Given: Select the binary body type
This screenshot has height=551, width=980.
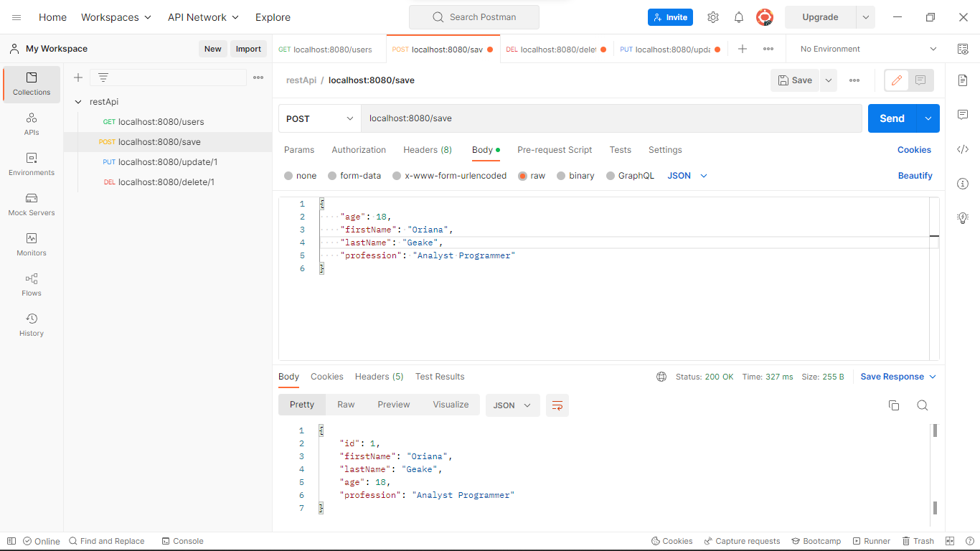Looking at the screenshot, I should [x=561, y=176].
